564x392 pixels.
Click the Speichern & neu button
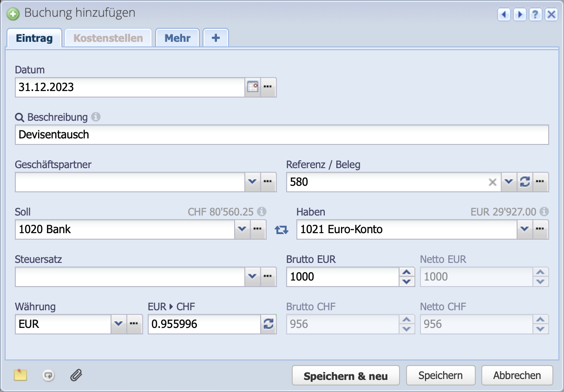pyautogui.click(x=345, y=375)
